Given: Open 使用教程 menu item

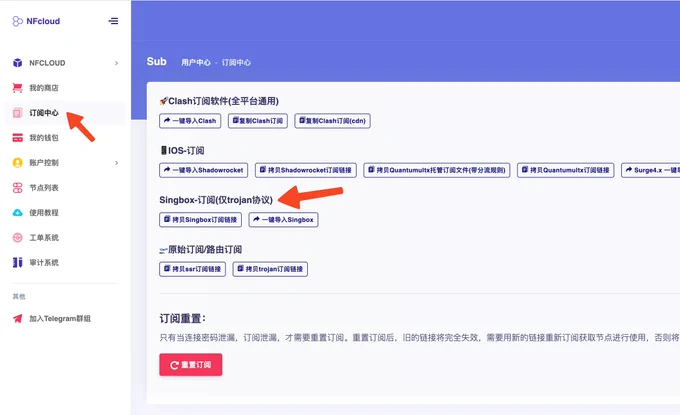Looking at the screenshot, I should (x=65, y=212).
